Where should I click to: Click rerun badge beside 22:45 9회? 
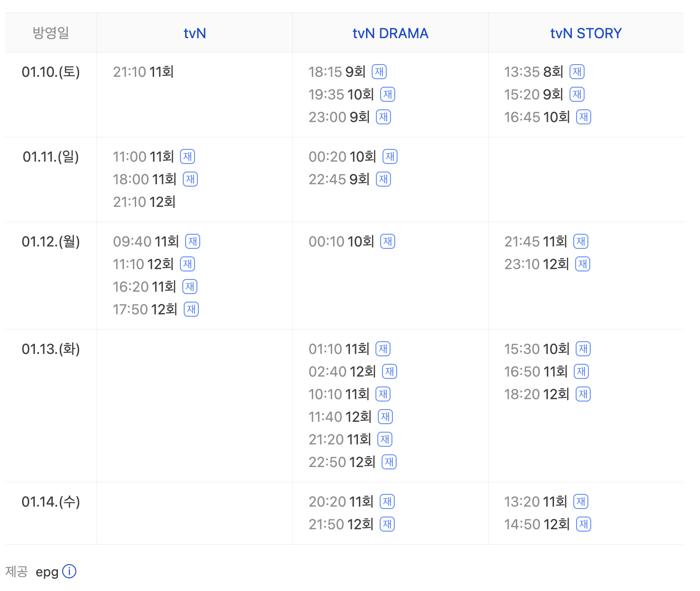[x=383, y=179]
